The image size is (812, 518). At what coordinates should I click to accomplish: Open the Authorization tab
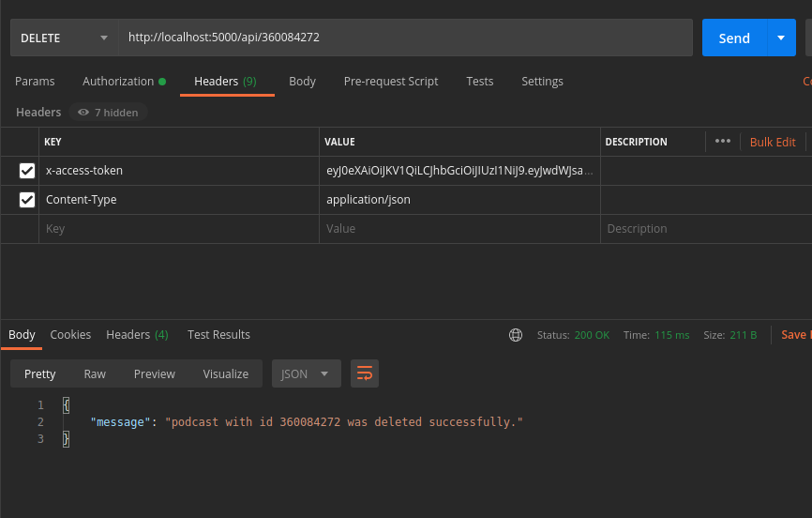coord(124,82)
